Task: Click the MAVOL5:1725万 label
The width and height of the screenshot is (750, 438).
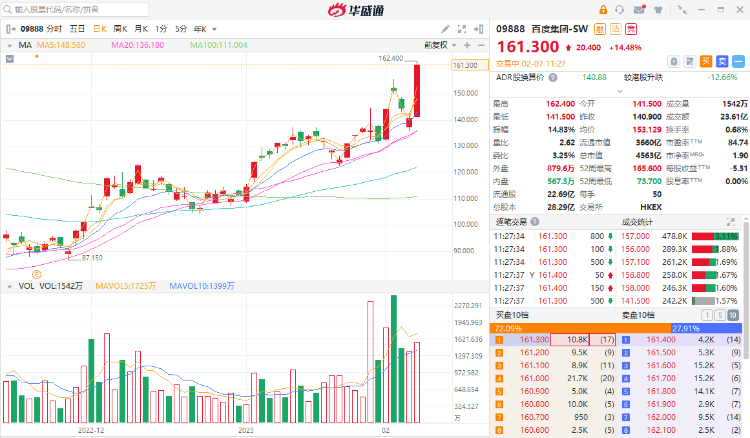Action: pos(126,286)
